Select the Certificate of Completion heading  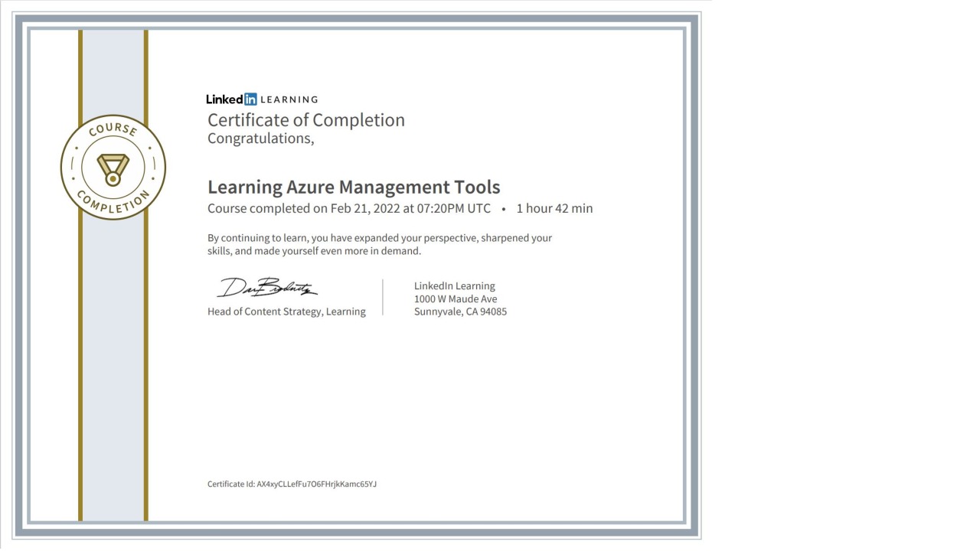305,120
